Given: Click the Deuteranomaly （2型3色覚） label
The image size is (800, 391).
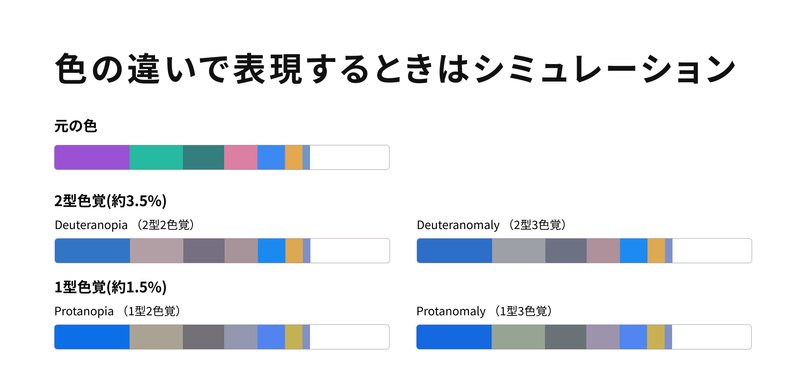Looking at the screenshot, I should tap(492, 225).
